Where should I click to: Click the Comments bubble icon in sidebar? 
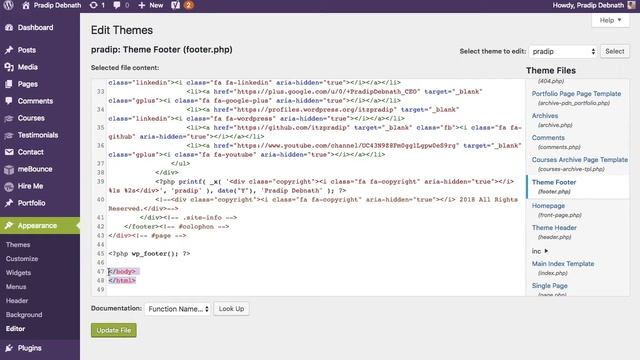point(9,101)
